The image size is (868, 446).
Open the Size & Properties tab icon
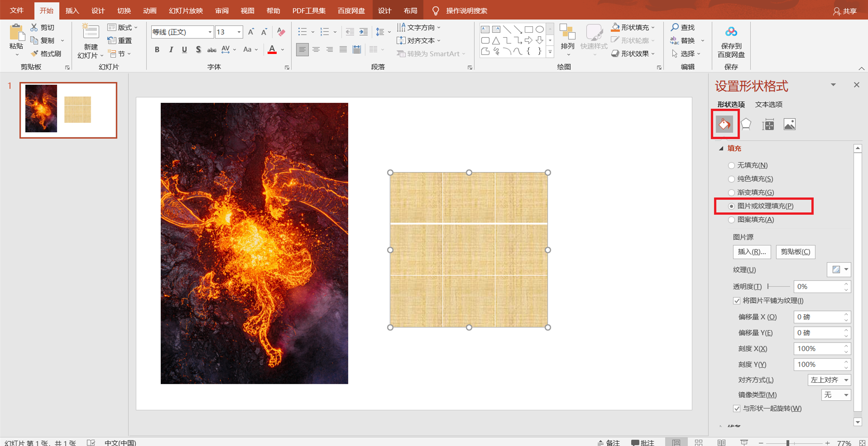tap(768, 125)
